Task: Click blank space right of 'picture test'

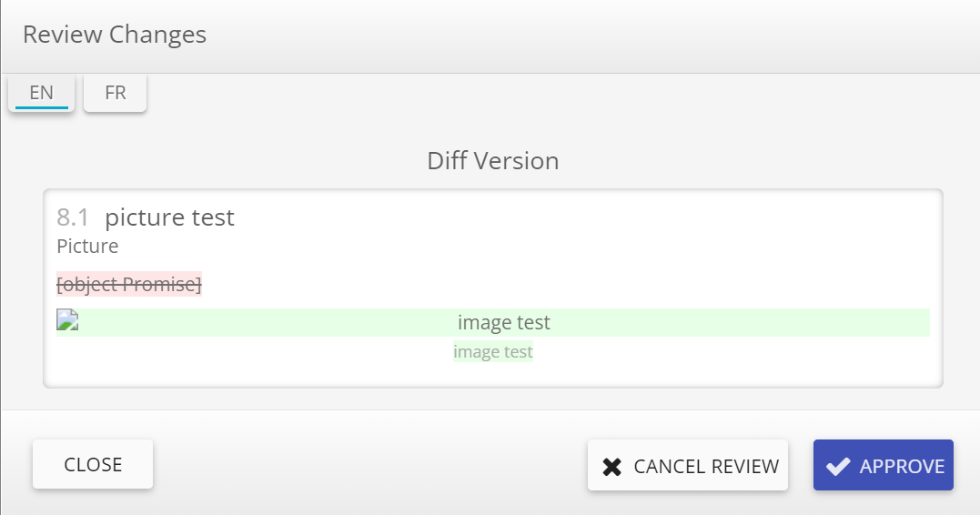Action: [582, 218]
